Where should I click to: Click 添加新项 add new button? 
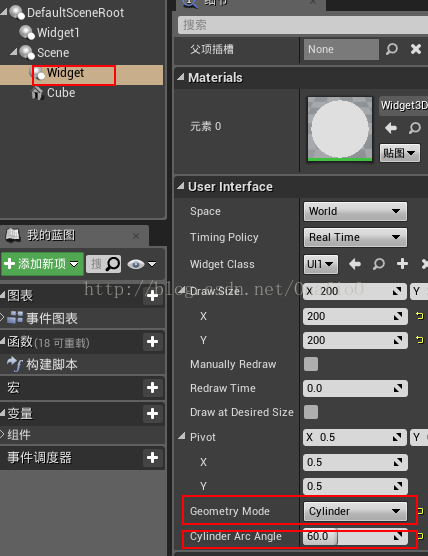(x=42, y=264)
